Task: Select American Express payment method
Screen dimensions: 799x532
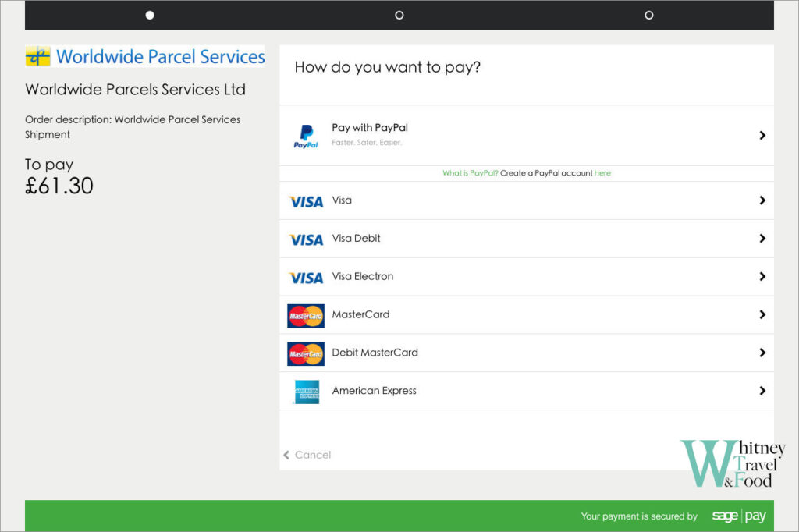Action: pyautogui.click(x=527, y=391)
